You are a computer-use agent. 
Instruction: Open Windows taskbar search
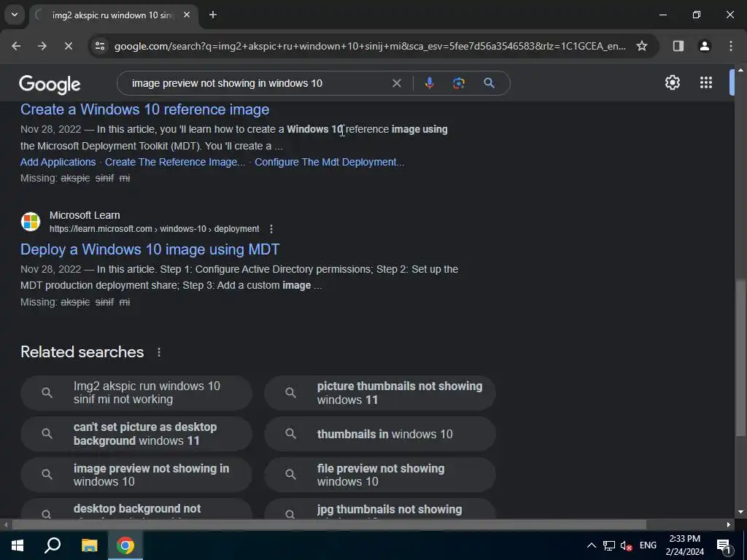point(53,545)
